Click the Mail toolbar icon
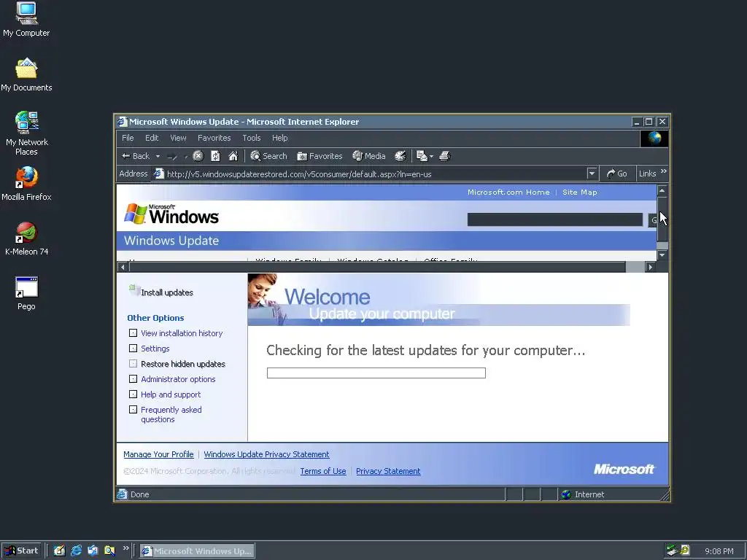This screenshot has height=560, width=747. pos(422,156)
